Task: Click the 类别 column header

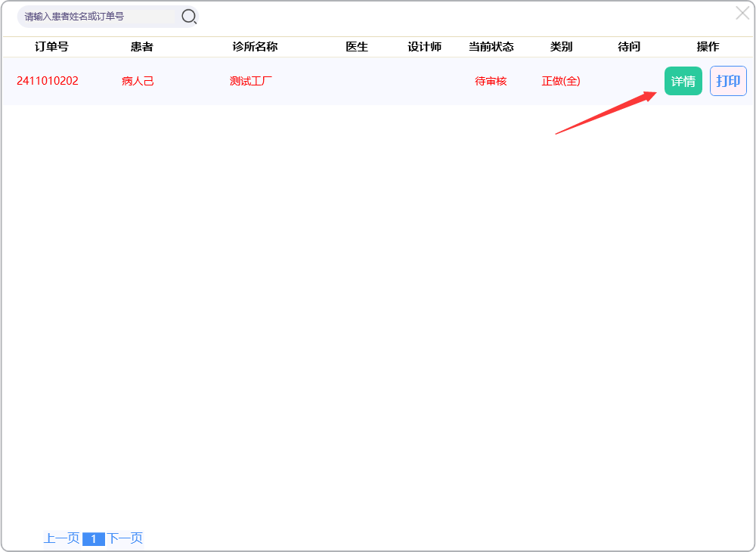Action: click(x=561, y=47)
